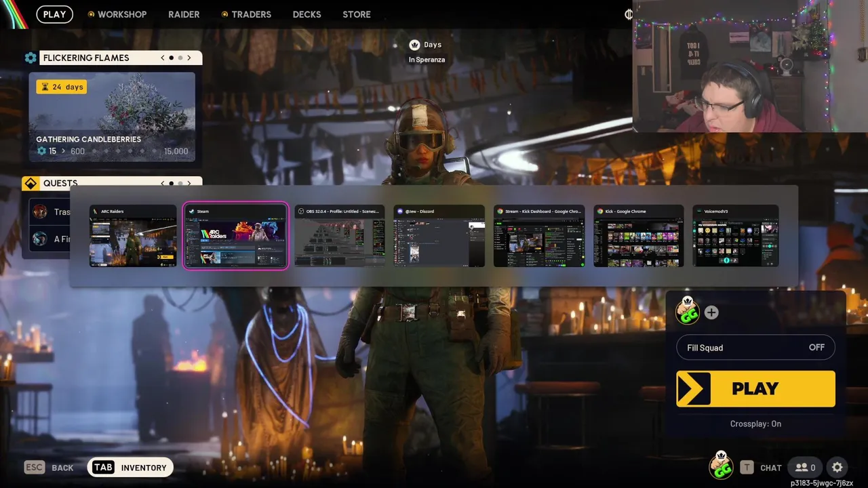Click the currency coin icon at top

(x=629, y=14)
